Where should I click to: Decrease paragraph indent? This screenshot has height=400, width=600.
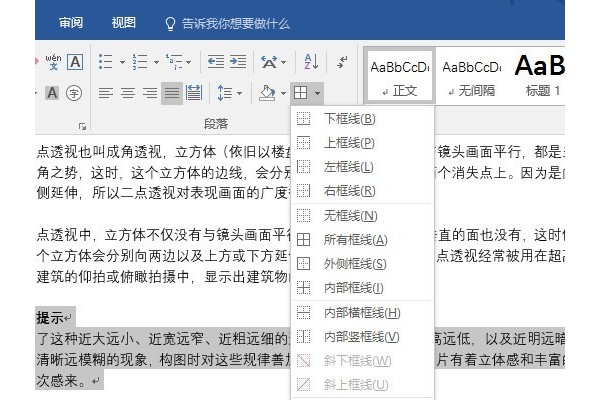216,62
